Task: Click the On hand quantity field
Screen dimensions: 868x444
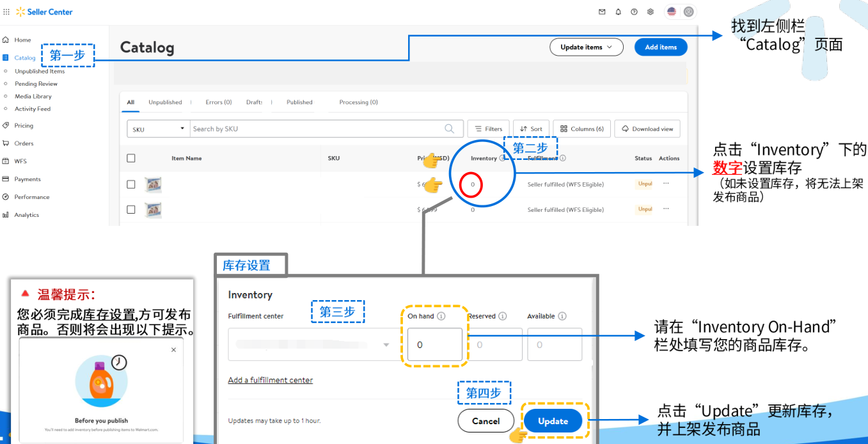Action: 434,344
